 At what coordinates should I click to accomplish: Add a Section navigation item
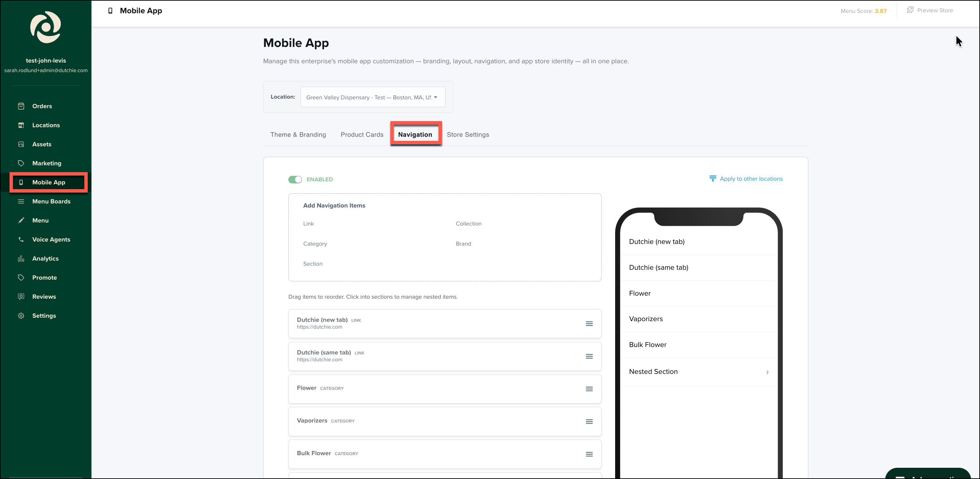tap(313, 264)
